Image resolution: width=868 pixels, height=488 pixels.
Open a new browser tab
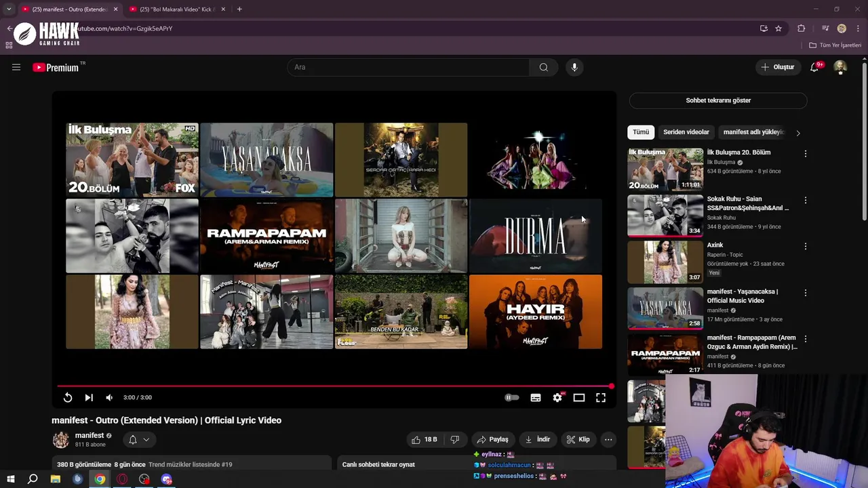[239, 9]
